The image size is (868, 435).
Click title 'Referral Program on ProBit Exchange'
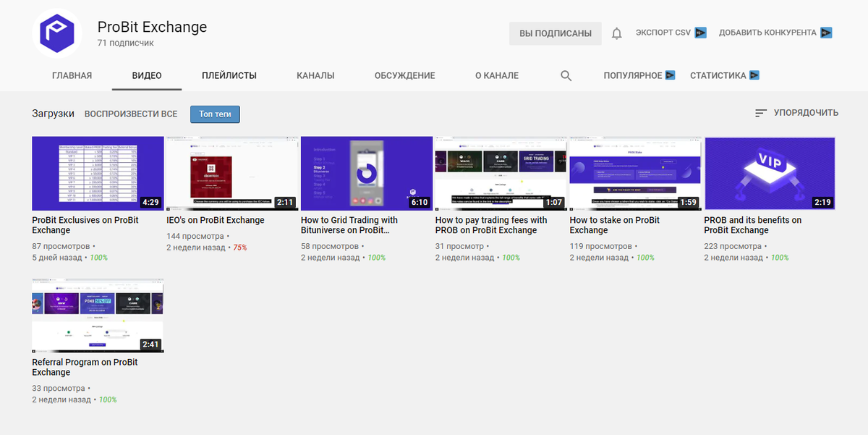pyautogui.click(x=85, y=367)
